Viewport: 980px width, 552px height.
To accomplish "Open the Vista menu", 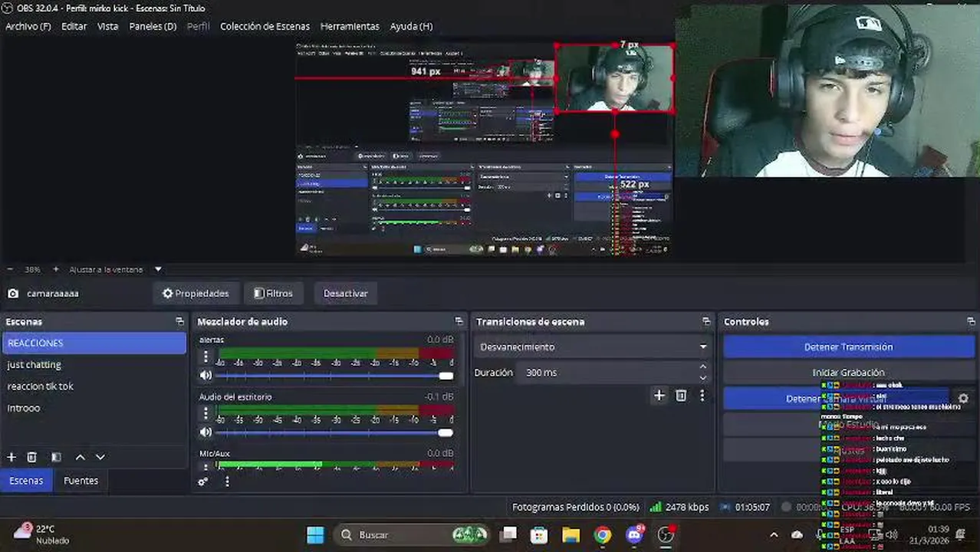I will [x=108, y=26].
